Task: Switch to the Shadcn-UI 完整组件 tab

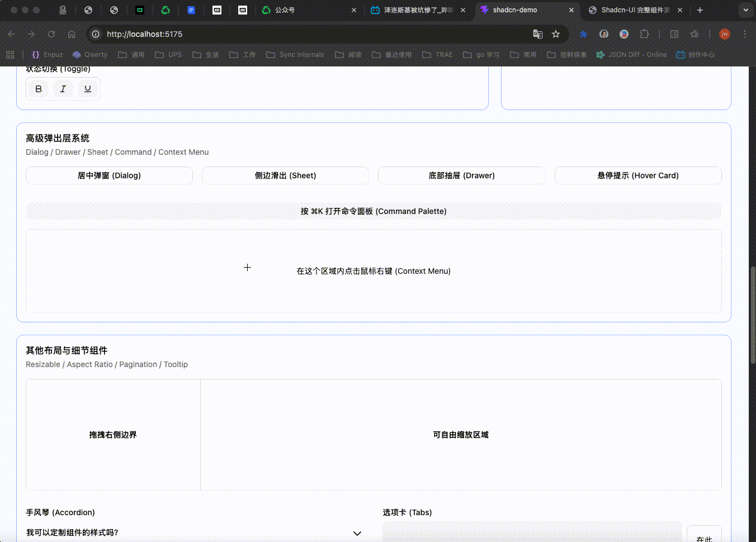Action: coord(635,10)
